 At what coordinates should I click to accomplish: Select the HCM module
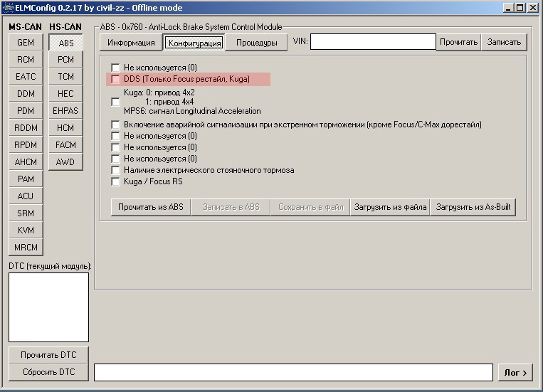[x=65, y=128]
